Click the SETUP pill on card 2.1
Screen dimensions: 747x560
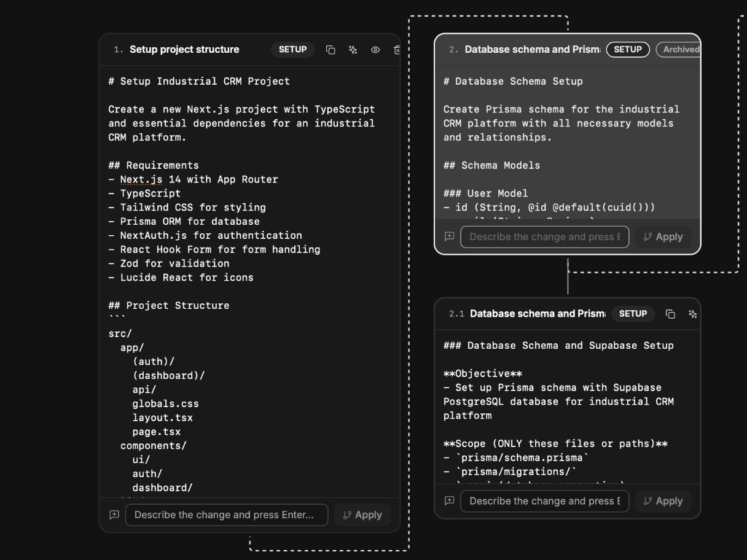[633, 314]
